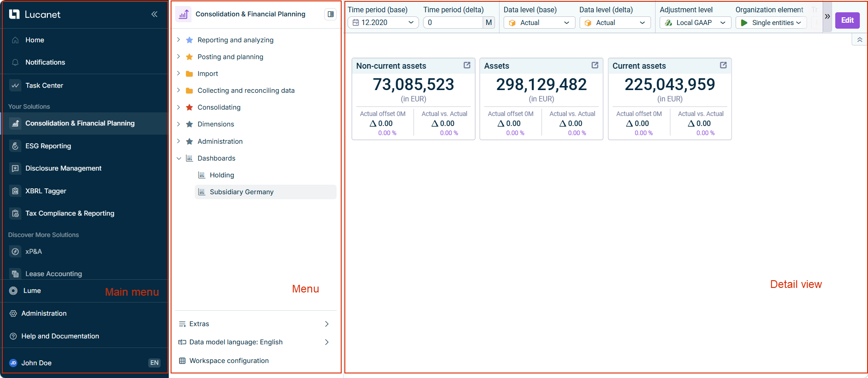Open the Data level (base) dropdown
The width and height of the screenshot is (868, 378).
click(539, 22)
